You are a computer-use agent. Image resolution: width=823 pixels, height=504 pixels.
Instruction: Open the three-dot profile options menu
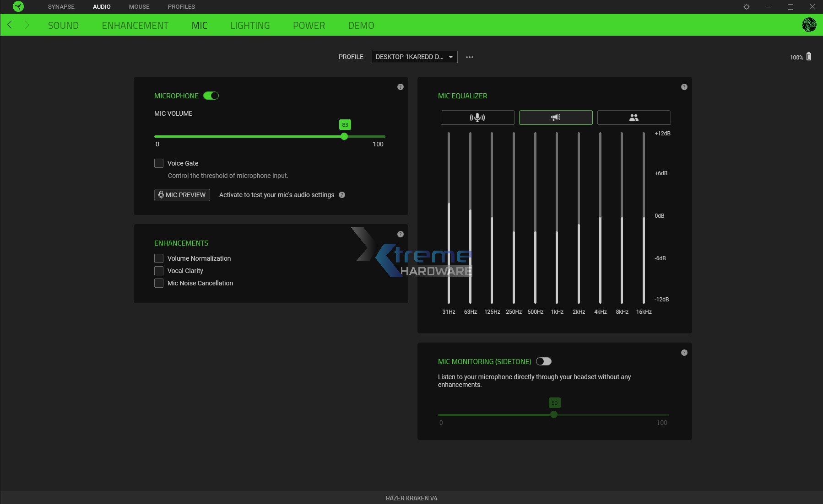pyautogui.click(x=470, y=57)
